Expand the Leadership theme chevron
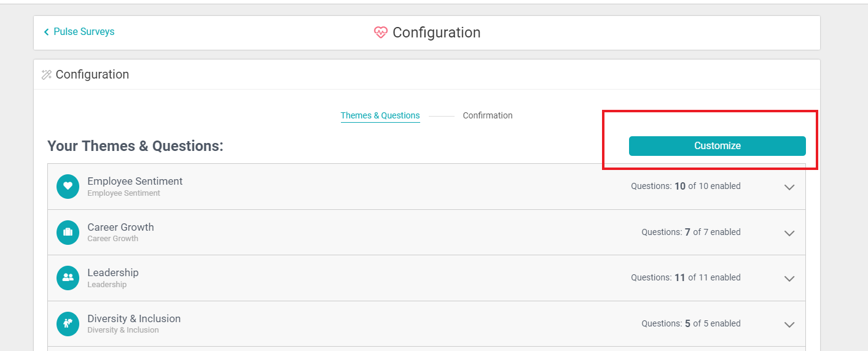This screenshot has height=351, width=868. 789,279
